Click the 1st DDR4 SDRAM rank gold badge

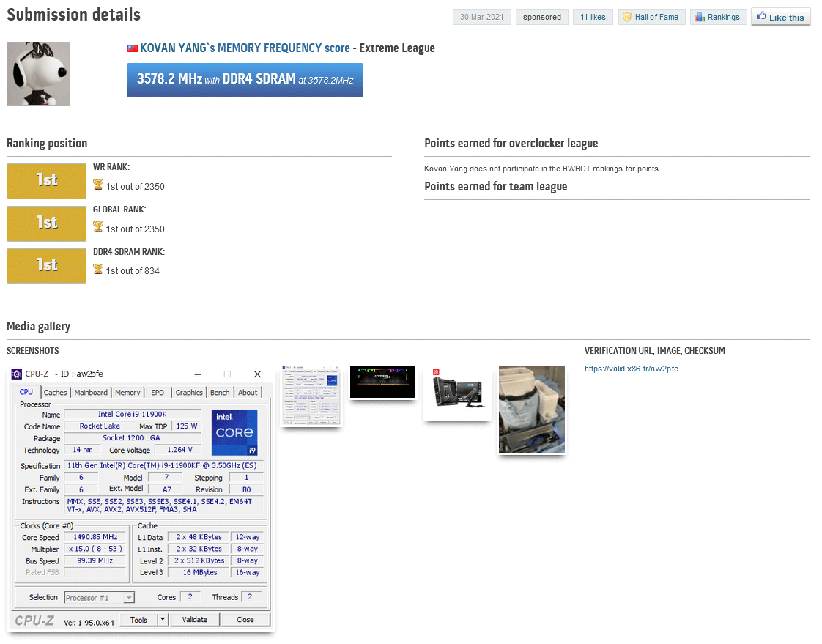click(47, 266)
